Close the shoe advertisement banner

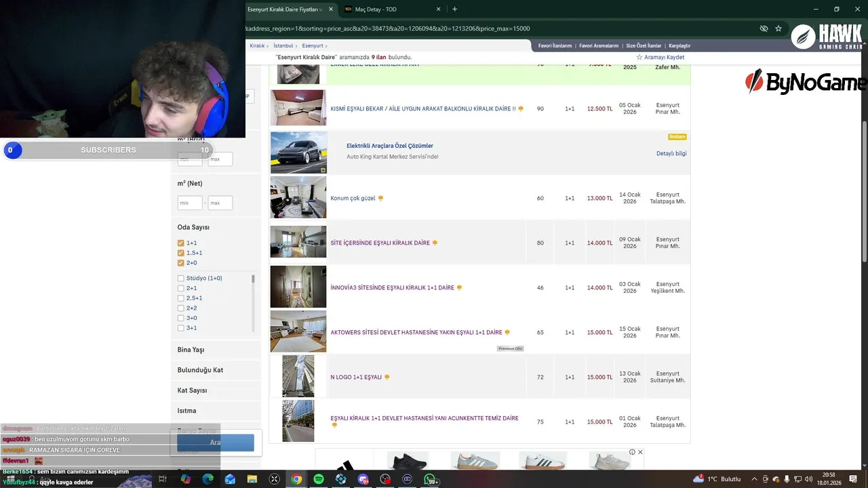[x=640, y=452]
